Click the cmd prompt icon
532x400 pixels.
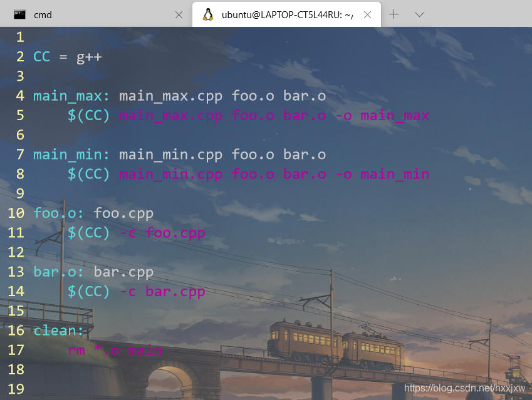[x=19, y=14]
